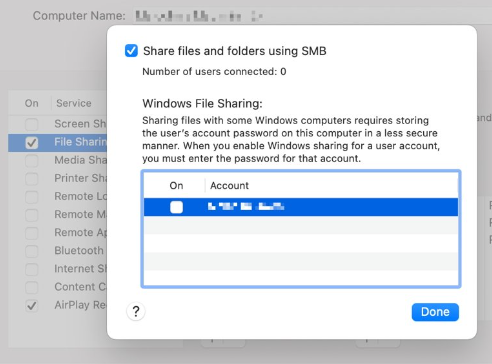This screenshot has width=492, height=364.
Task: Click the On column header in service list
Action: point(32,103)
